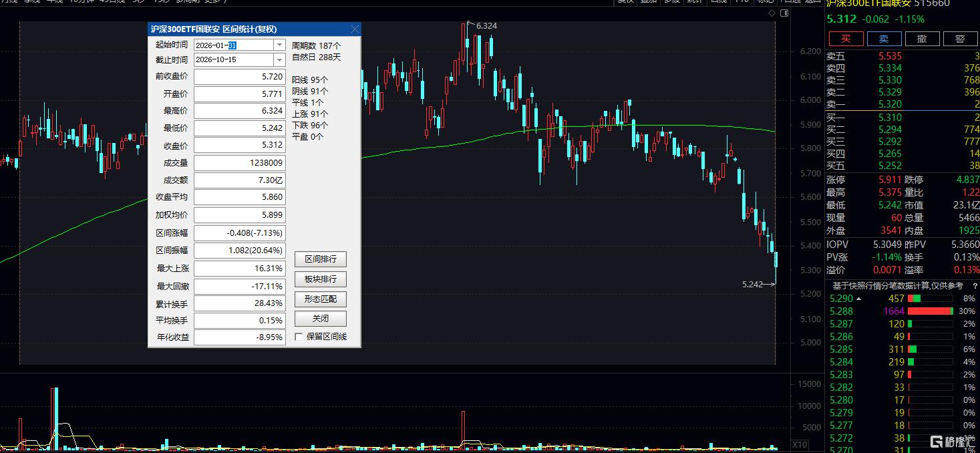Click the 买五 price 5.252
The height and width of the screenshot is (453, 980).
tap(890, 166)
